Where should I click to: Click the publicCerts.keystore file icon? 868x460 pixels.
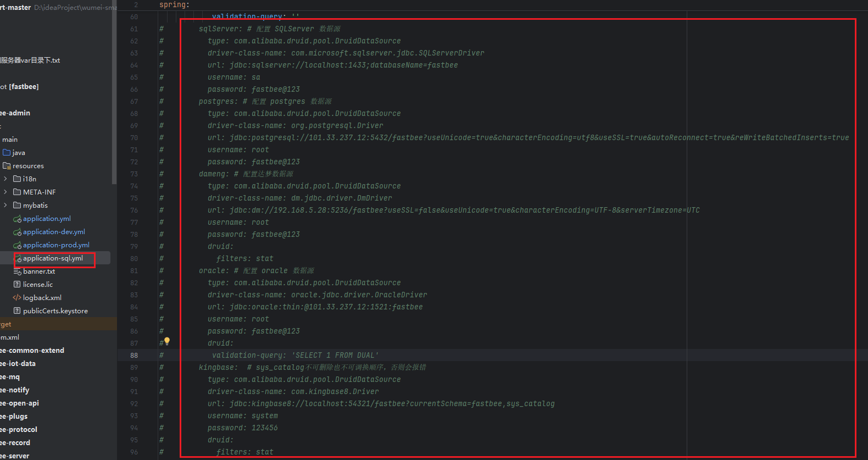coord(17,311)
